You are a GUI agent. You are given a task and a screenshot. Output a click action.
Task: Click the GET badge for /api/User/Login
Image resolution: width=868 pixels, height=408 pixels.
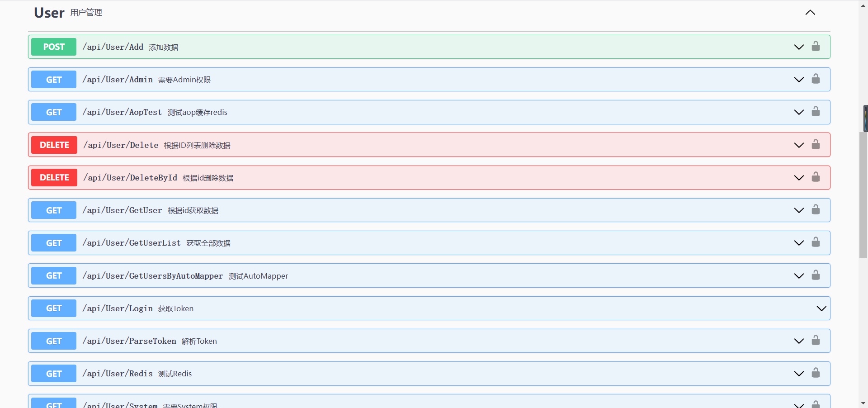[x=54, y=308]
